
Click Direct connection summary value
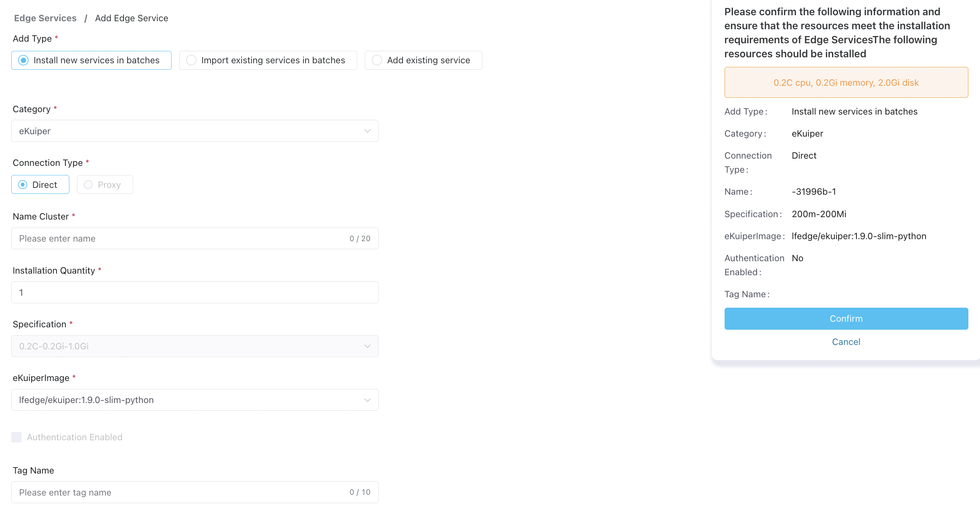pos(804,155)
